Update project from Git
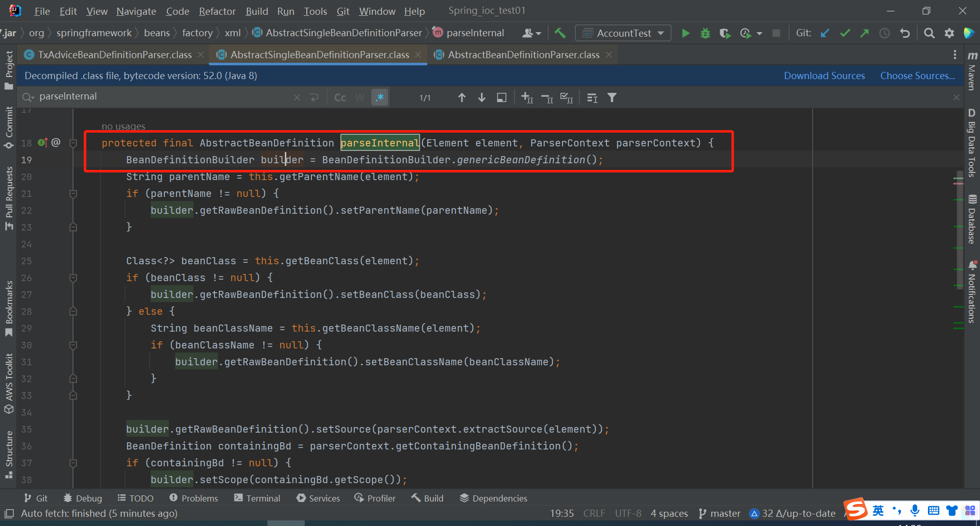Image resolution: width=980 pixels, height=526 pixels. coord(825,33)
